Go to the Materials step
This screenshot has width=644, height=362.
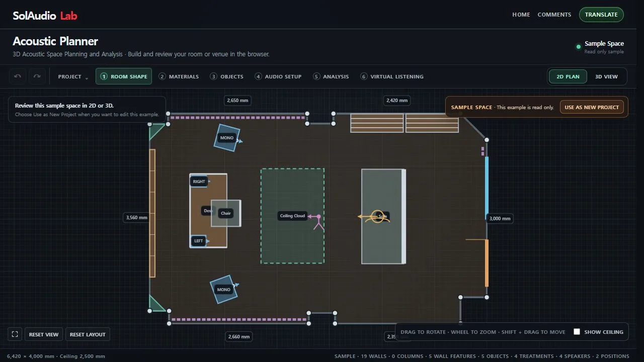tap(179, 76)
